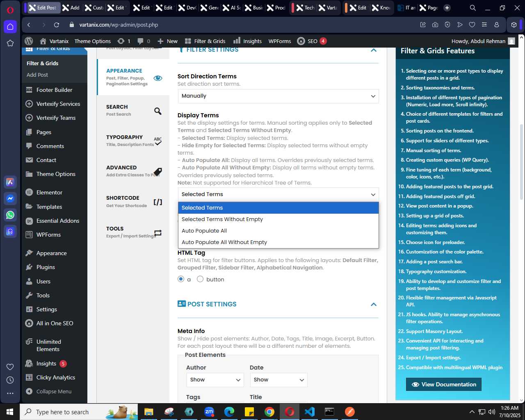Screen dimensions: 525x420
Task: Open Insights in admin bar
Action: (247, 41)
